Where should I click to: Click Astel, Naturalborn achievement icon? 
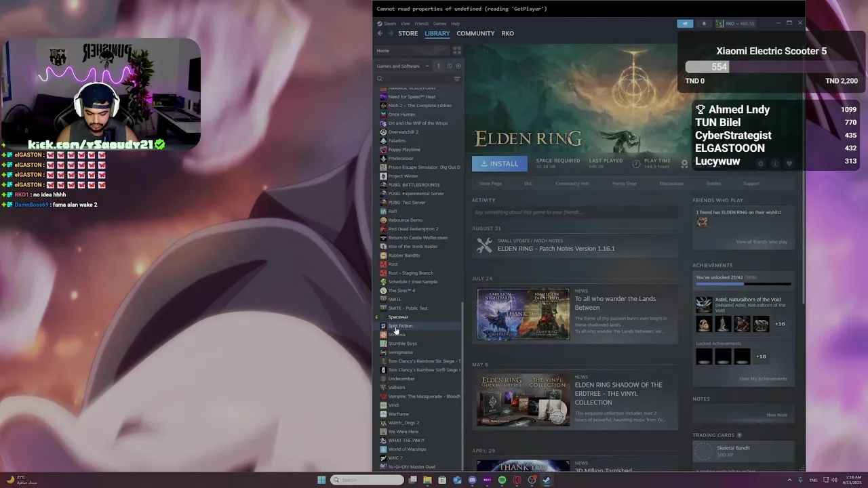pyautogui.click(x=704, y=304)
